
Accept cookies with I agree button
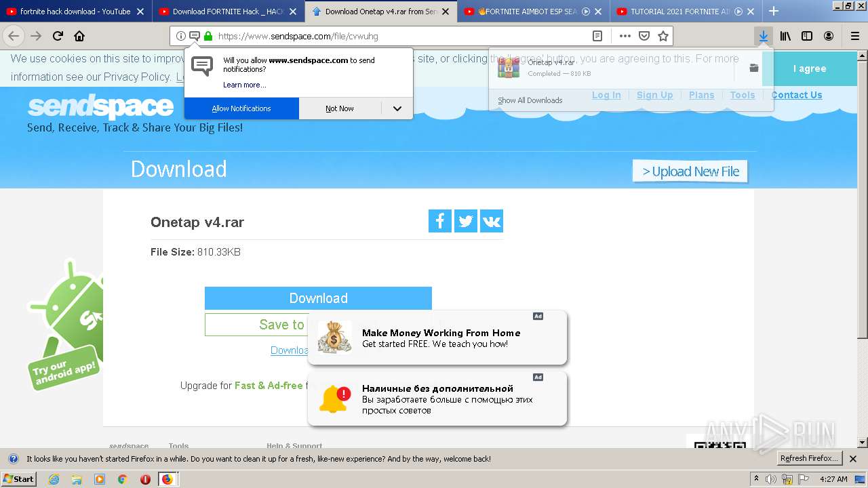[809, 68]
